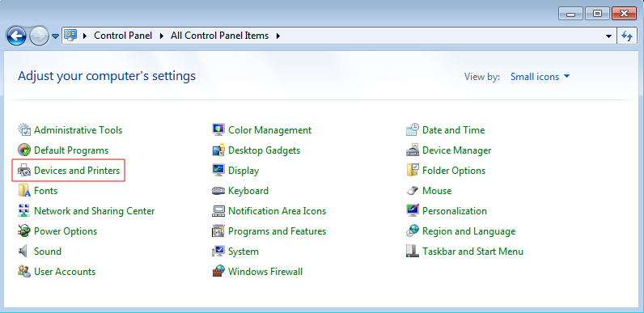The width and height of the screenshot is (644, 313).
Task: Click the Keyboard icon
Action: tap(218, 191)
